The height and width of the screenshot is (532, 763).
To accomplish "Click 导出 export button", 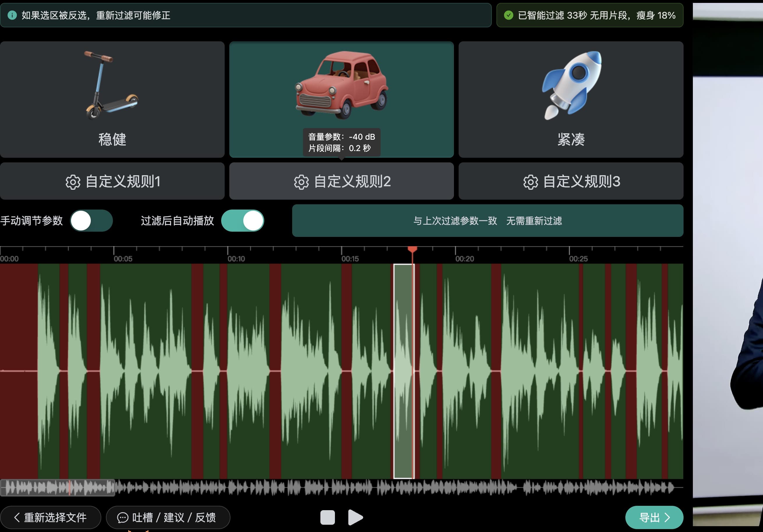I will pyautogui.click(x=654, y=517).
